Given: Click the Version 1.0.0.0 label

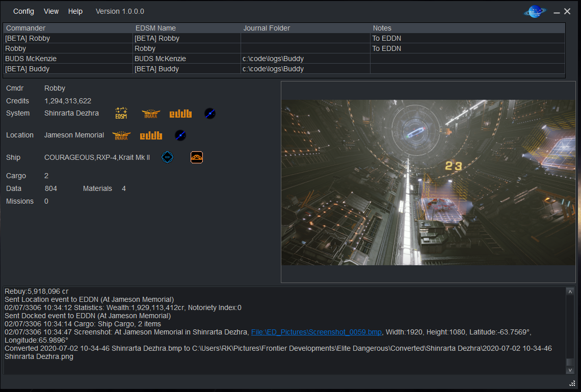Looking at the screenshot, I should tap(120, 12).
